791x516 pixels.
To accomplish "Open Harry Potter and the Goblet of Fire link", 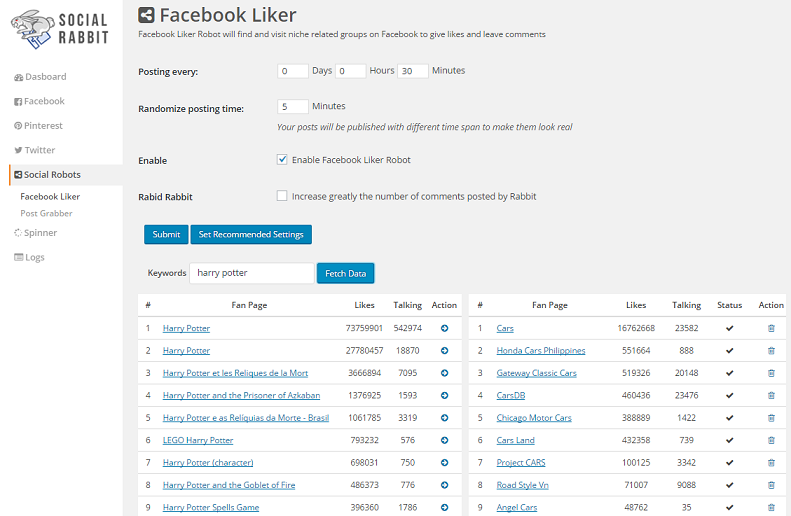I will pos(229,485).
